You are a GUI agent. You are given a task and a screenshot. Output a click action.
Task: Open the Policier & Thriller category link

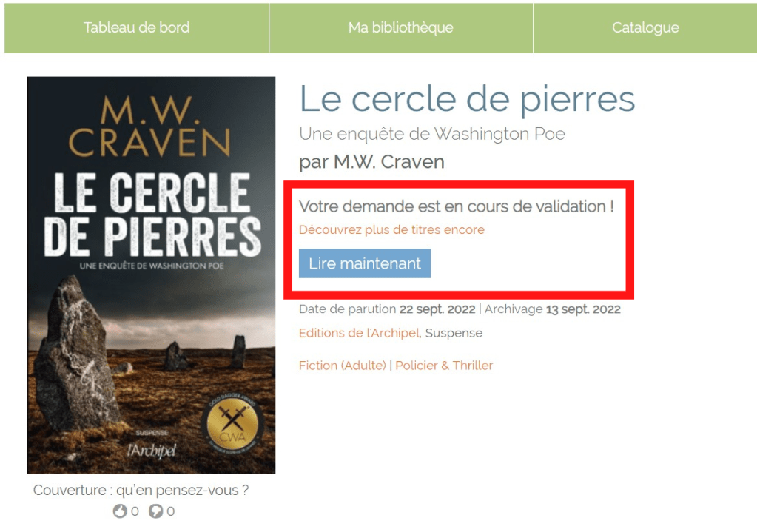[444, 366]
